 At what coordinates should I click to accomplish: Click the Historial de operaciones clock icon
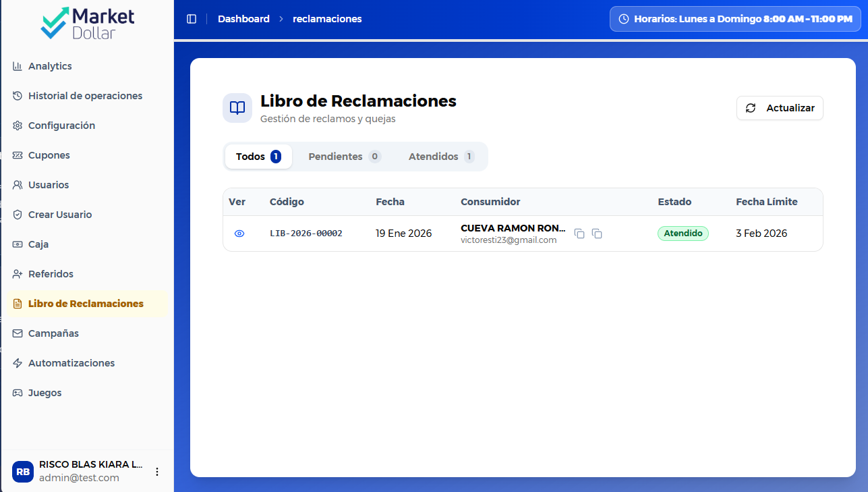point(18,96)
